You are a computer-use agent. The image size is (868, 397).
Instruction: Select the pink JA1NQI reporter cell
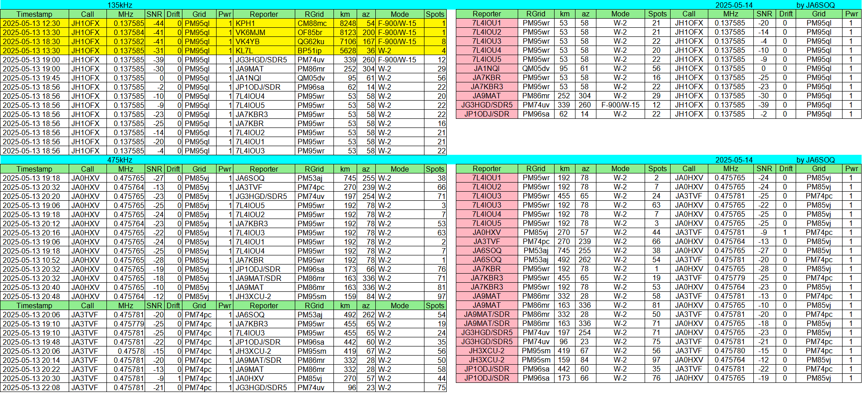click(x=487, y=68)
